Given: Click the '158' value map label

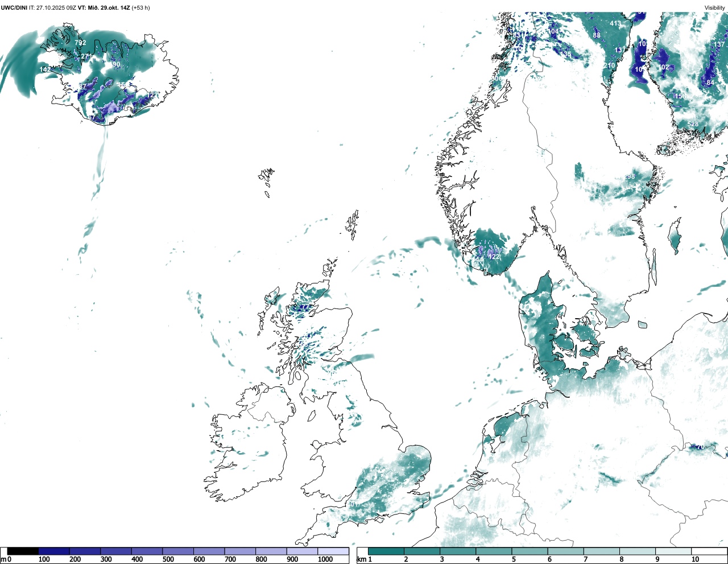Looking at the screenshot, I should pos(680,96).
